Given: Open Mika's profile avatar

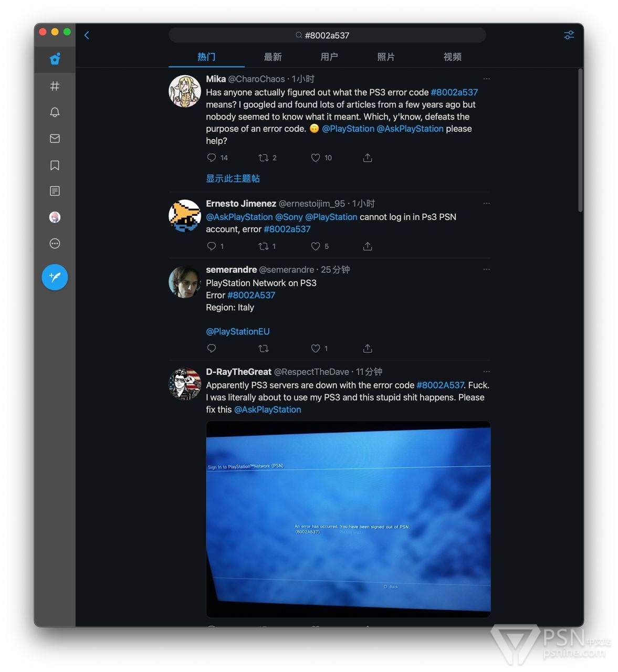Looking at the screenshot, I should click(x=184, y=91).
